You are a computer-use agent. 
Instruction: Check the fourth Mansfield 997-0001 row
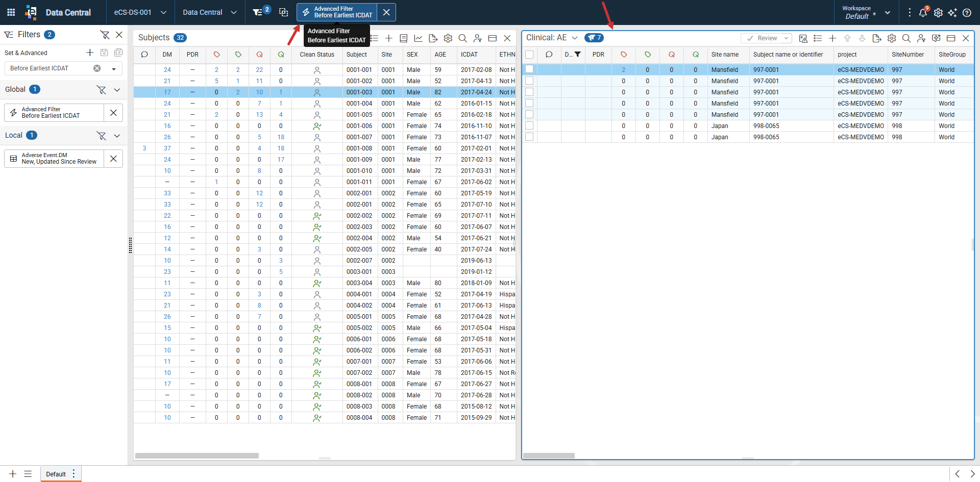click(x=529, y=103)
